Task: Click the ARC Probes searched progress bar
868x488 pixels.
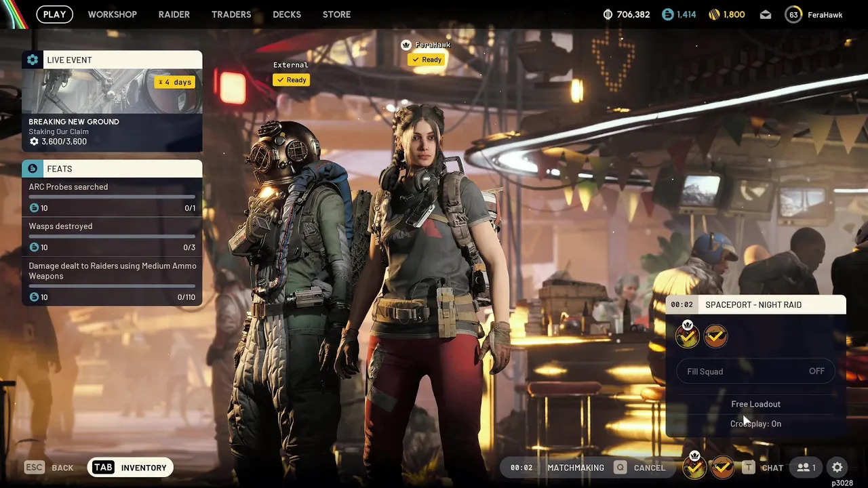Action: 112,197
